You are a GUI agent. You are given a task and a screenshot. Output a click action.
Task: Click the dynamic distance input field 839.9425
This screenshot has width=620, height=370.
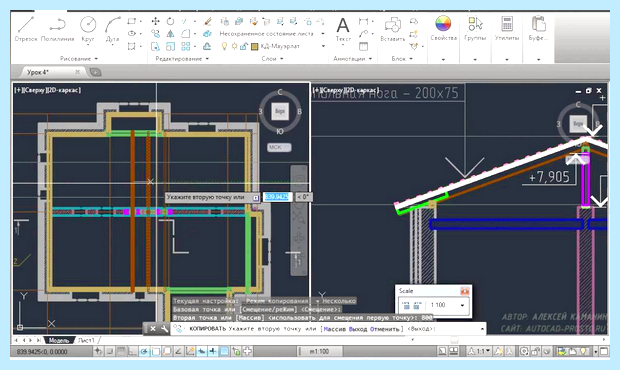point(277,197)
